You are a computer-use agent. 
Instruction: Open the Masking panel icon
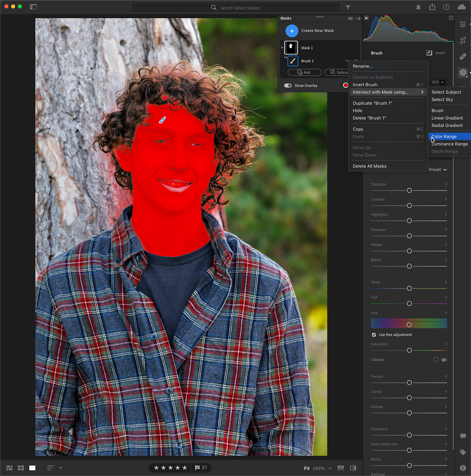[463, 72]
